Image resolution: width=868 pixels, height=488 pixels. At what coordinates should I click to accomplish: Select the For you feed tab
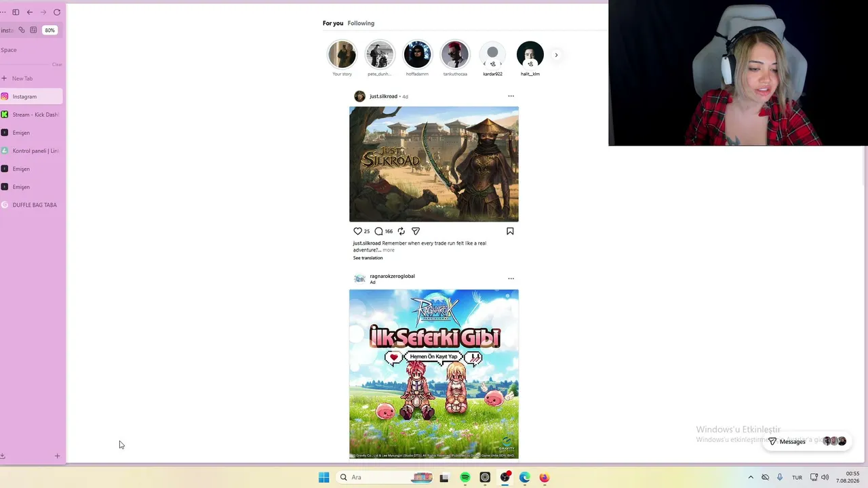(333, 23)
